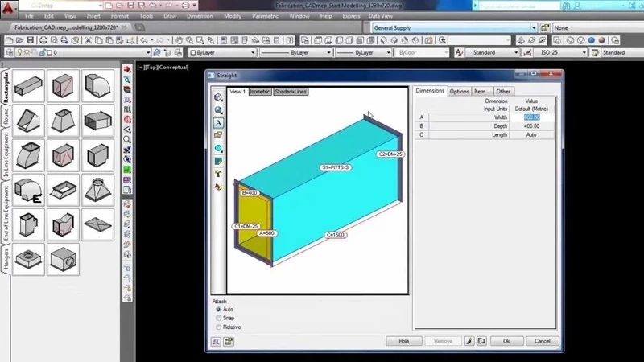The width and height of the screenshot is (644, 362).
Task: Click the Remove button
Action: click(443, 341)
